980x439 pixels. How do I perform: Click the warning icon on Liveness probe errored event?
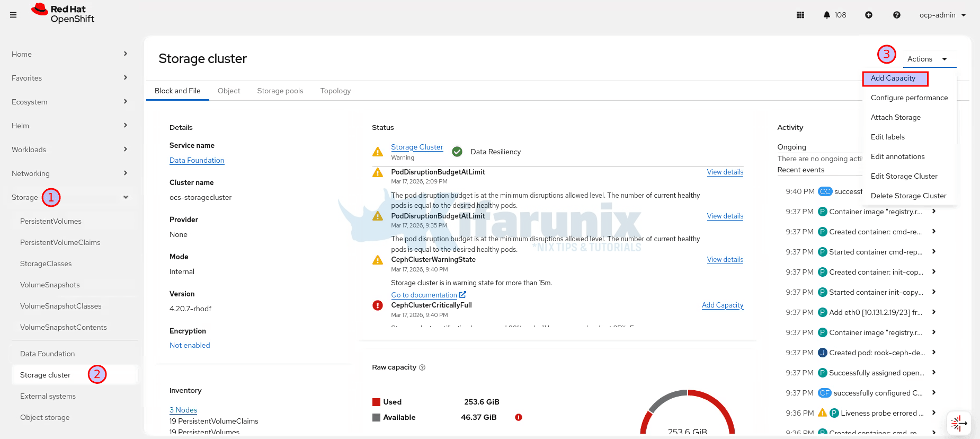point(822,412)
